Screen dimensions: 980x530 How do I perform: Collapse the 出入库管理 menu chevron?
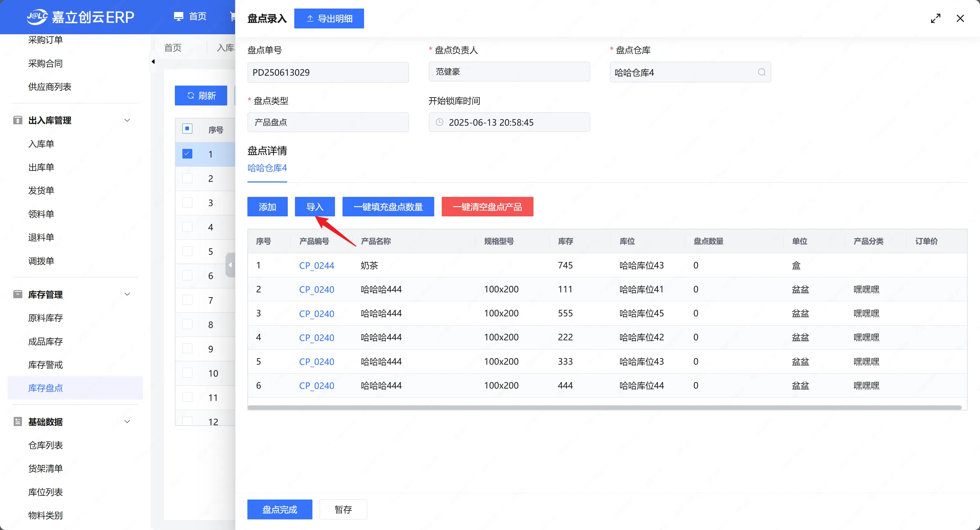coord(127,120)
